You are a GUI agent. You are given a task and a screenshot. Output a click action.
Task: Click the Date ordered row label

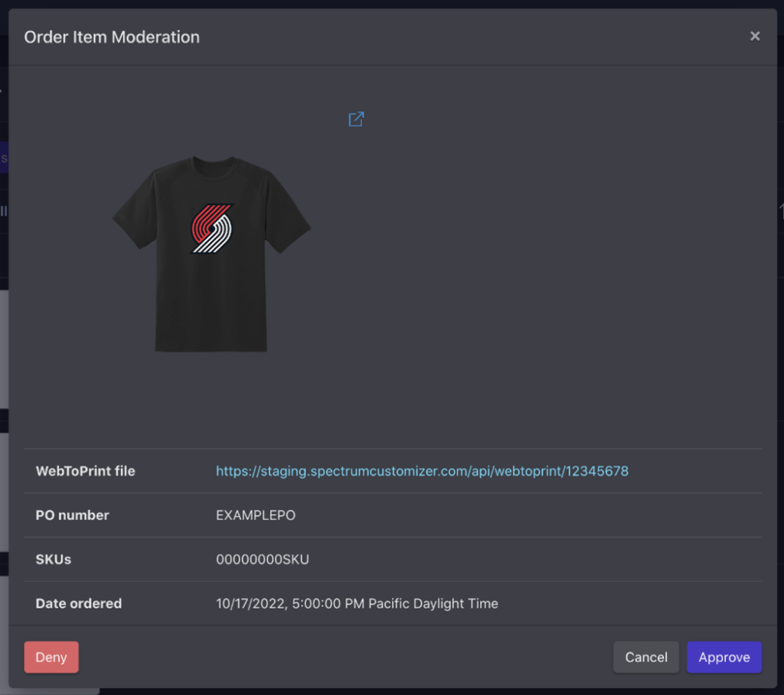point(79,603)
